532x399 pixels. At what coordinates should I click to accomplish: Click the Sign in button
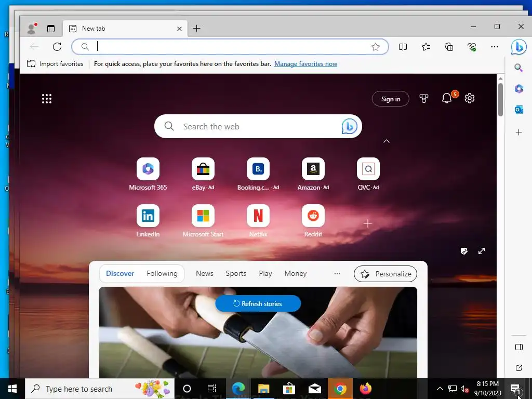[391, 99]
